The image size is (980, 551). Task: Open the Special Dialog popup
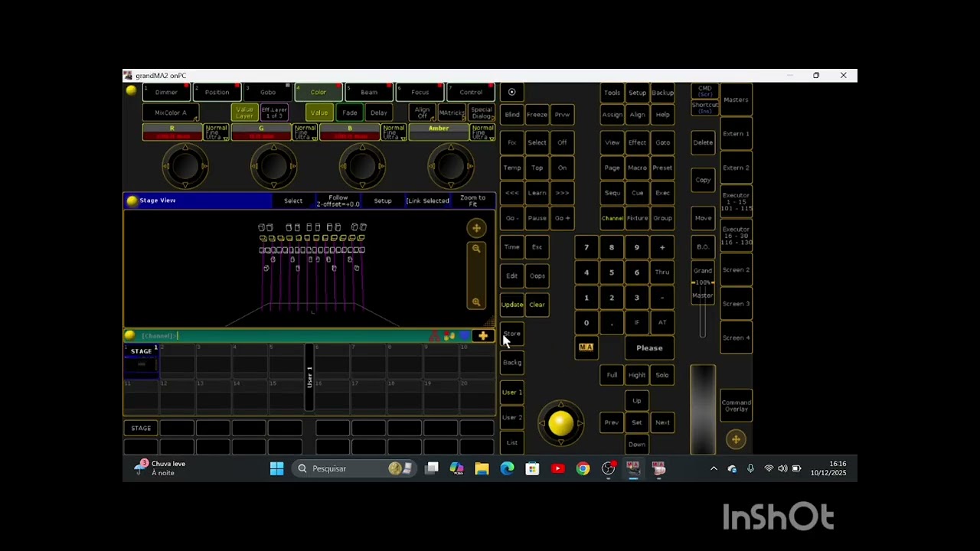point(482,112)
